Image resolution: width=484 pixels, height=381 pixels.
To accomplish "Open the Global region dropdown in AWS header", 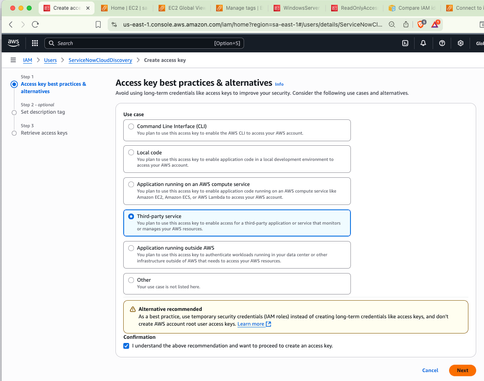I will (x=480, y=43).
